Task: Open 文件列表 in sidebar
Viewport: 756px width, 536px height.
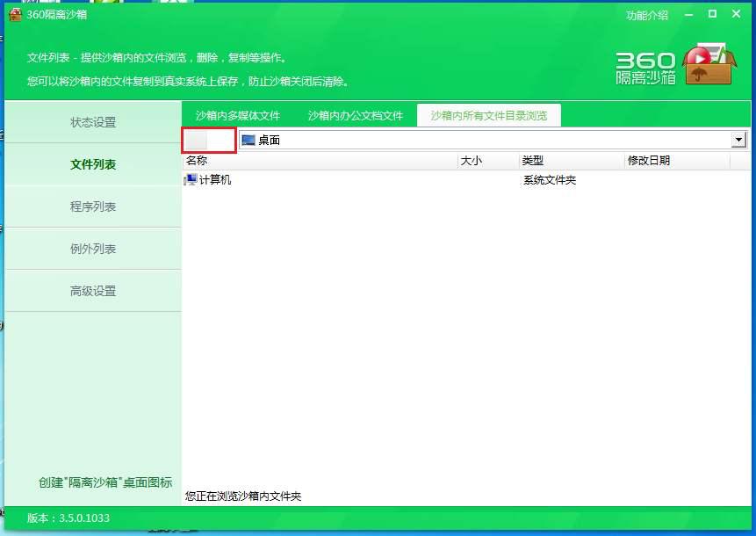Action: (93, 164)
